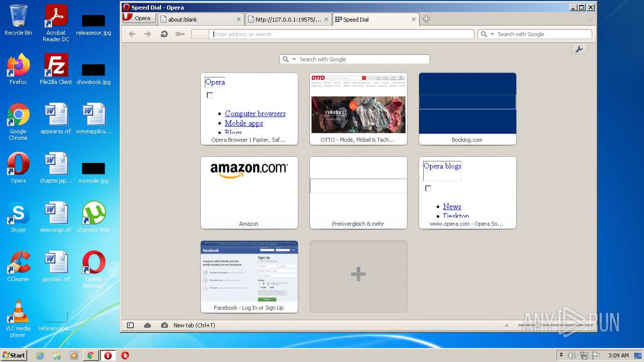The image size is (644, 362).
Task: Click Computer browsers link in Opera tile
Action: [255, 114]
